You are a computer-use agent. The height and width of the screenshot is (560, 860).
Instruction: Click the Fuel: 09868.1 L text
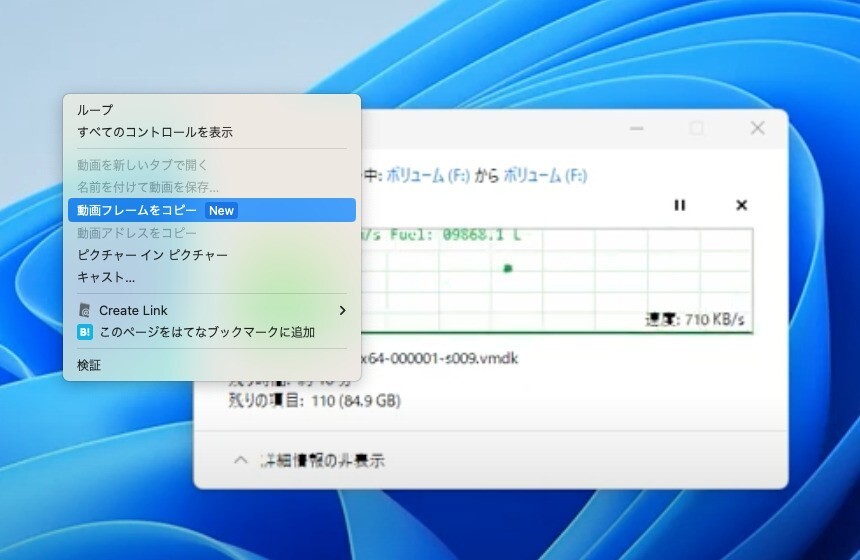tap(455, 235)
